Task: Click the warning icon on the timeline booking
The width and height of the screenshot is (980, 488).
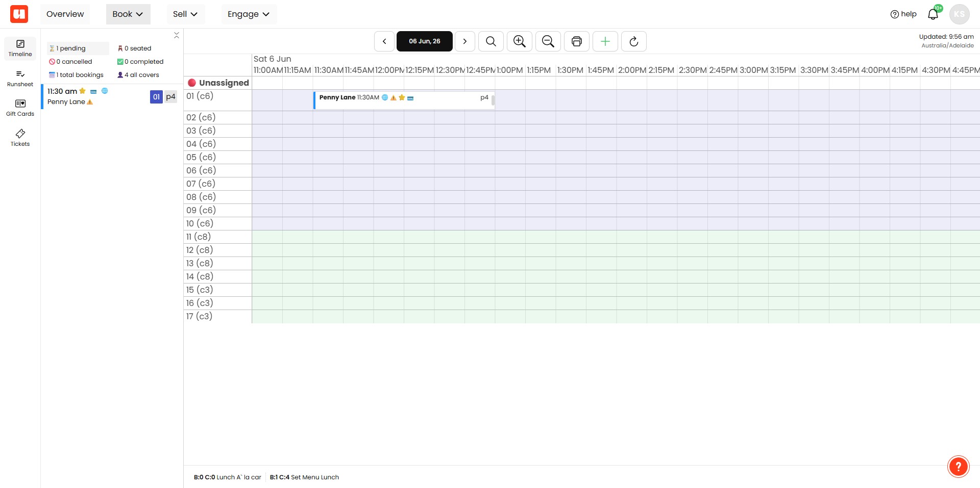Action: [394, 98]
